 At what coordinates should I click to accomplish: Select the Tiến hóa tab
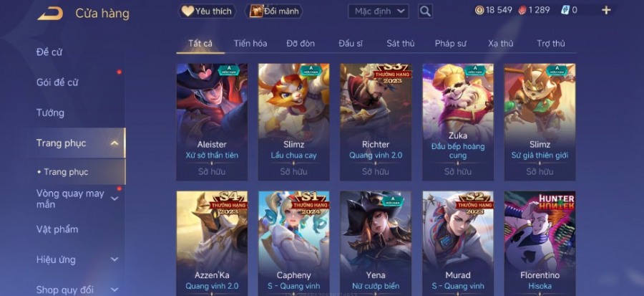tap(250, 44)
